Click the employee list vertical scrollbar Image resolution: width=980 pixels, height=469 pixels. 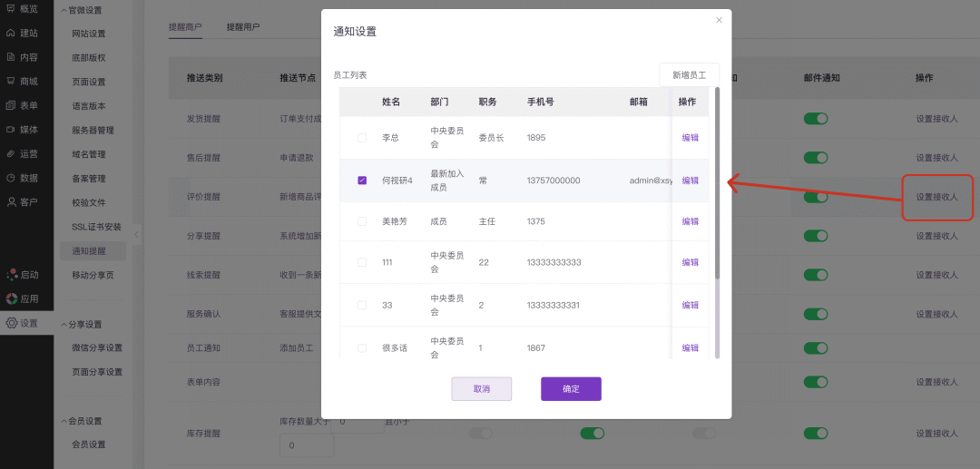point(717,181)
